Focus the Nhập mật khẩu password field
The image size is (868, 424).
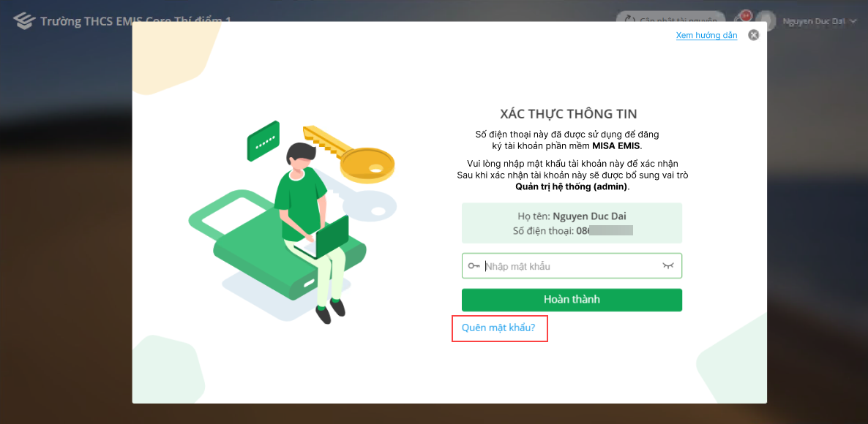[572, 266]
